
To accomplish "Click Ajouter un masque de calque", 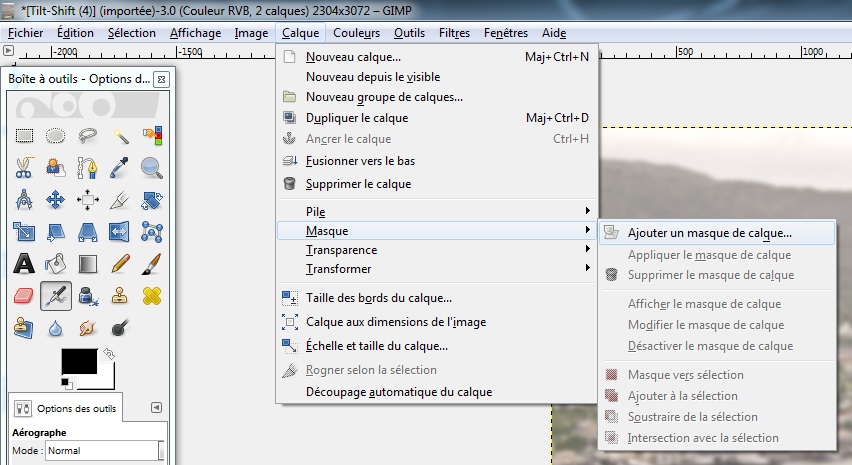I will [709, 233].
